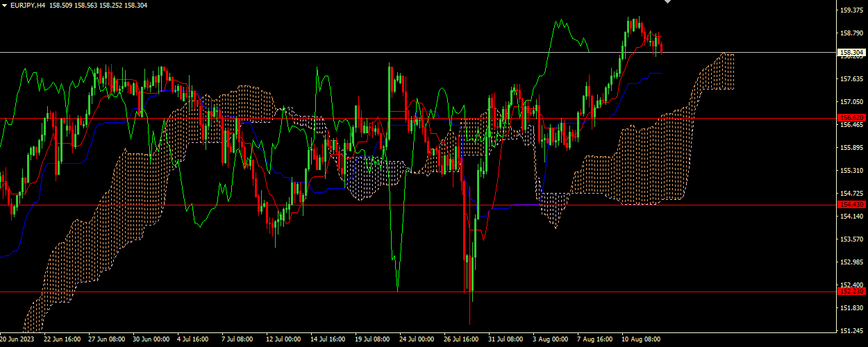This screenshot has width=868, height=347.
Task: Click the 30 Jun 00:00 time label
Action: click(151, 340)
